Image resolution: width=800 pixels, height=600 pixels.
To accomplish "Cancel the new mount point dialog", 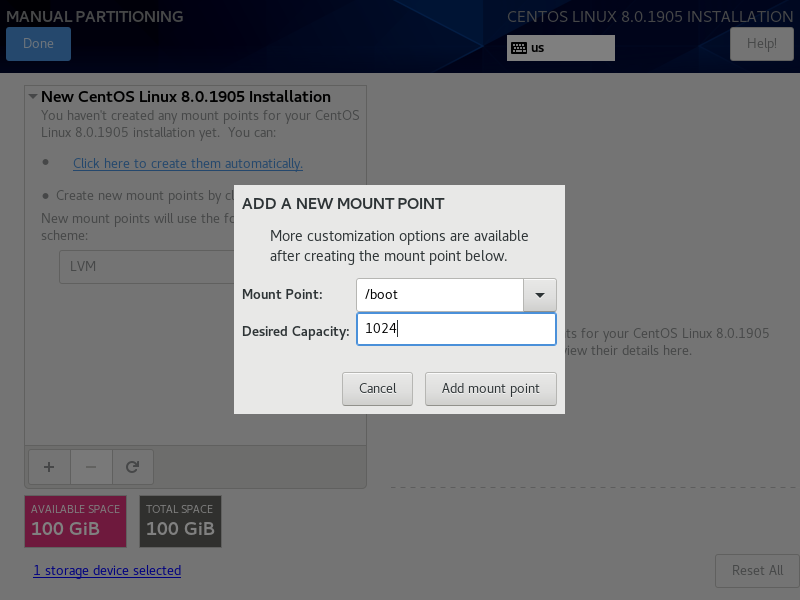I will point(378,389).
